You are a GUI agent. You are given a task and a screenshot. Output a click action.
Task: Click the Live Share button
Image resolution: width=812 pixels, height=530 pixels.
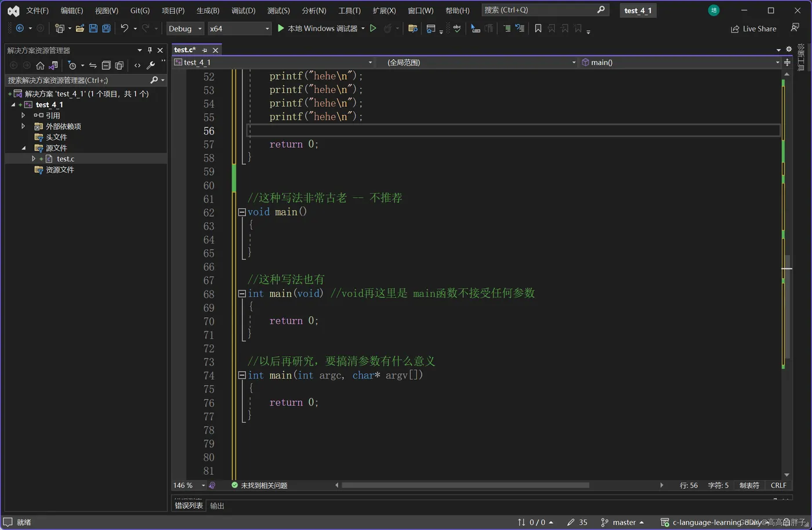point(753,28)
